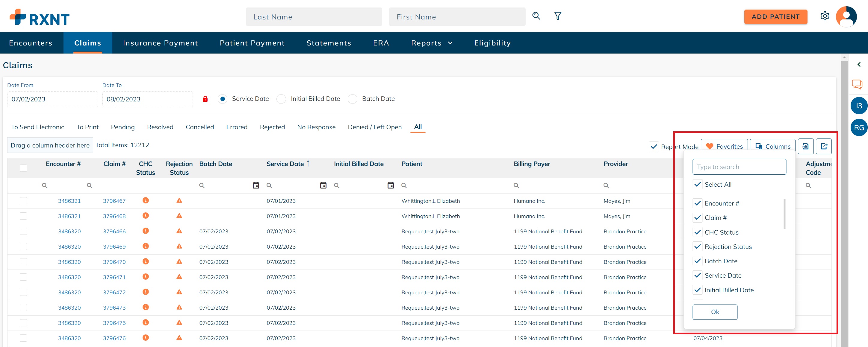This screenshot has width=868, height=347.
Task: Select the Service Date radio button
Action: pos(222,99)
